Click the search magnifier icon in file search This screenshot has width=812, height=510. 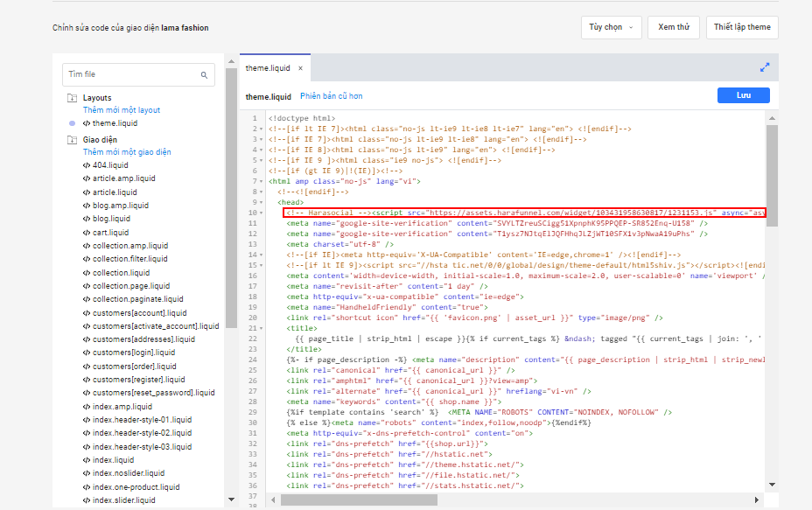[204, 75]
